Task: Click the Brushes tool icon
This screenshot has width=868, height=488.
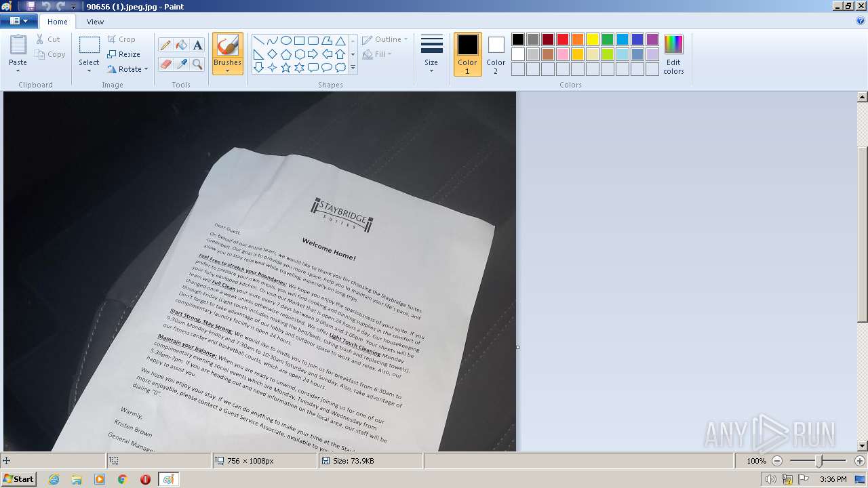Action: 227,45
